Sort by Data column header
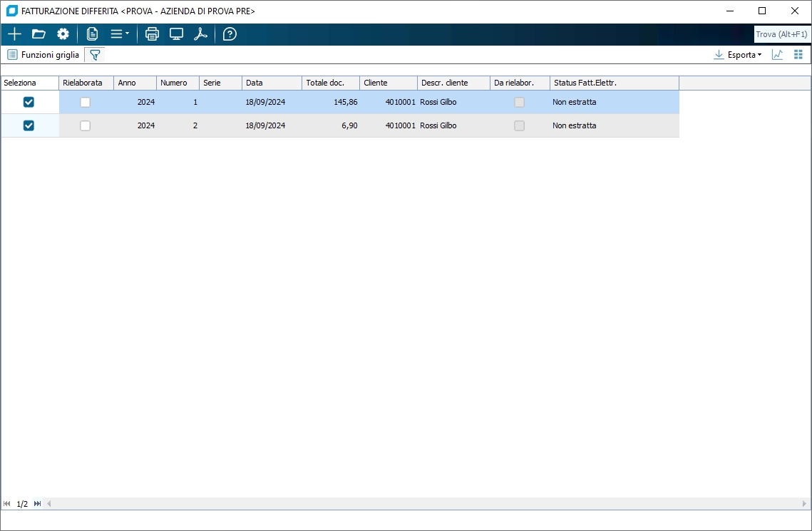 point(272,83)
